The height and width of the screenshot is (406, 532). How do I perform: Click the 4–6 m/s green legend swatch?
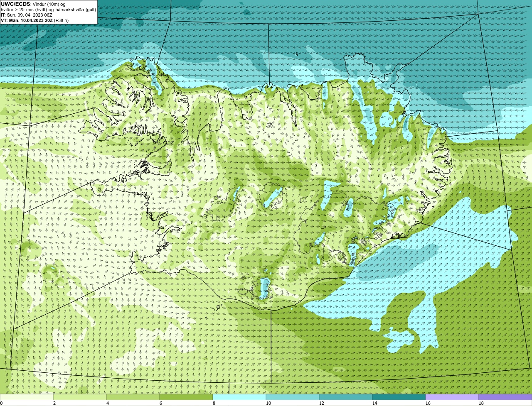pos(133,397)
